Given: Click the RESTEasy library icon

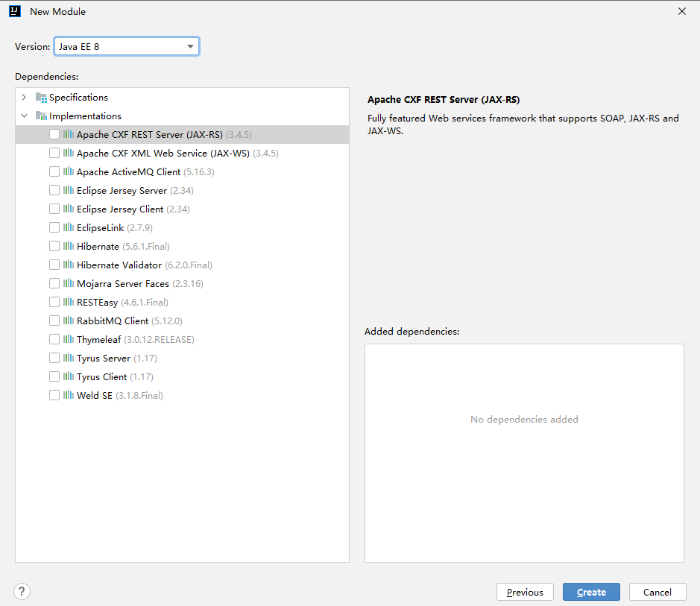Looking at the screenshot, I should click(x=69, y=302).
